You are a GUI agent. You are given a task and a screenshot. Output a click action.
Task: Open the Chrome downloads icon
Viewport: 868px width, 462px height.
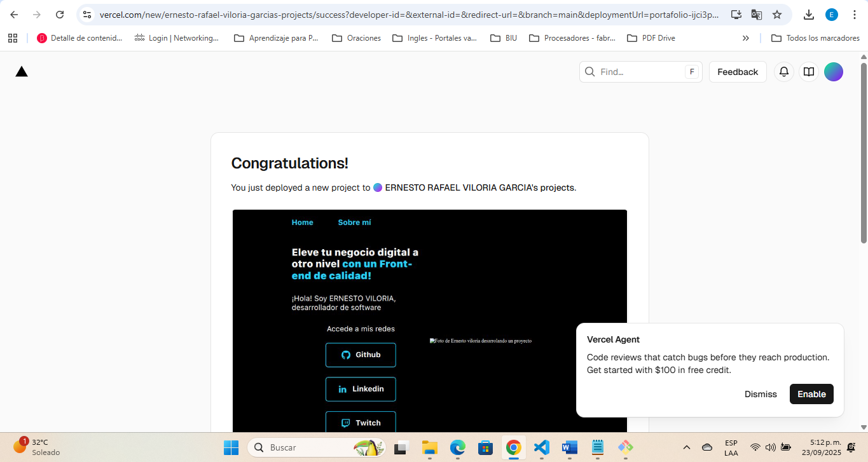point(809,15)
